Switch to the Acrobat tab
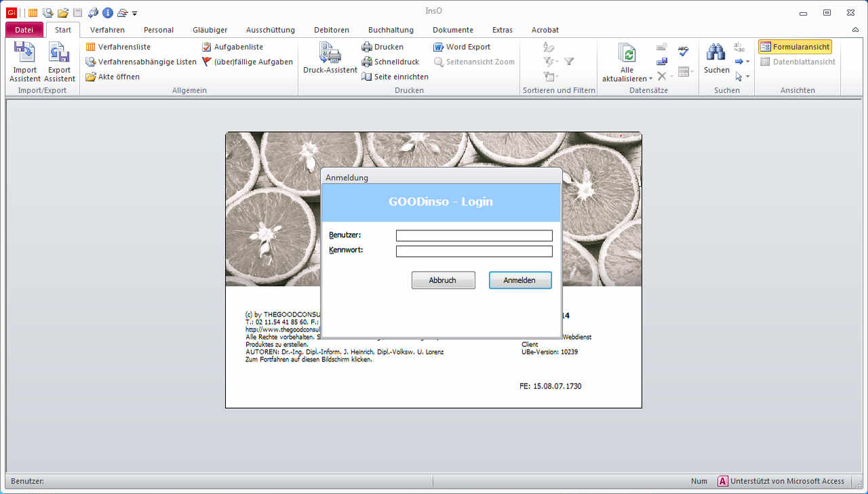Image resolution: width=868 pixels, height=494 pixels. 545,30
